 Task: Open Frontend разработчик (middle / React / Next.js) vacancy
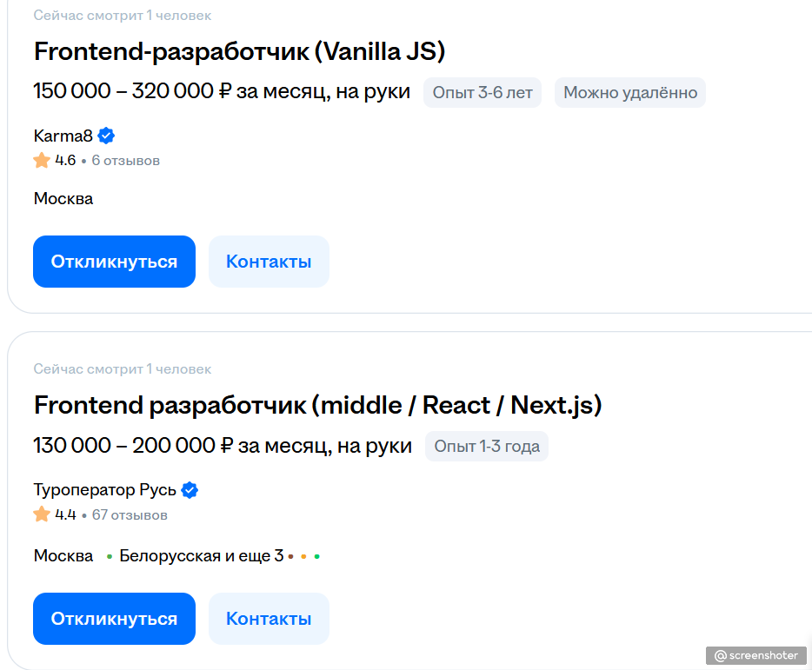317,405
